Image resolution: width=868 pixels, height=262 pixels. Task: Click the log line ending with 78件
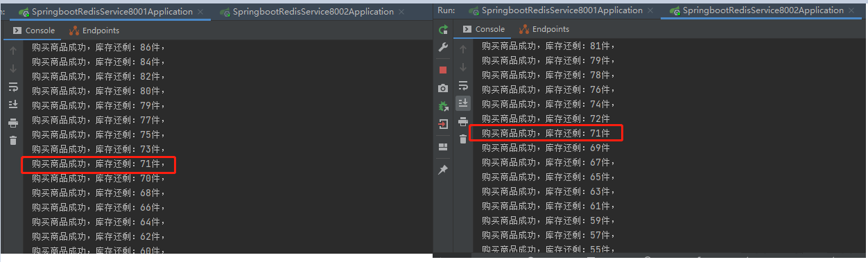(548, 75)
